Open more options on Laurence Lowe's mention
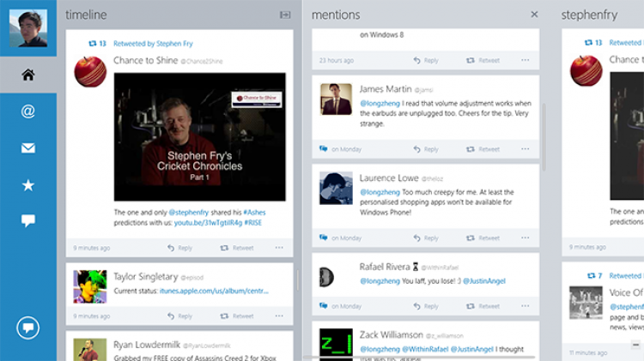 pyautogui.click(x=526, y=238)
